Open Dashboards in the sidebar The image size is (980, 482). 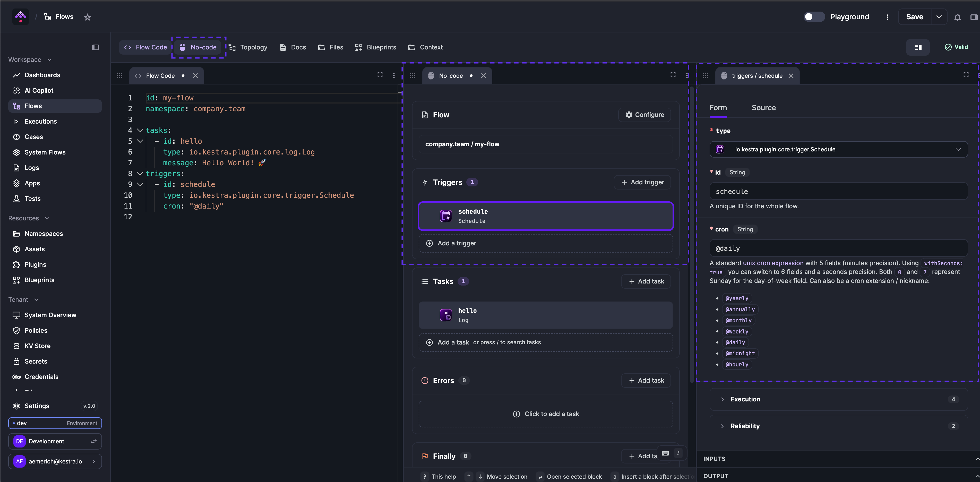pyautogui.click(x=55, y=75)
